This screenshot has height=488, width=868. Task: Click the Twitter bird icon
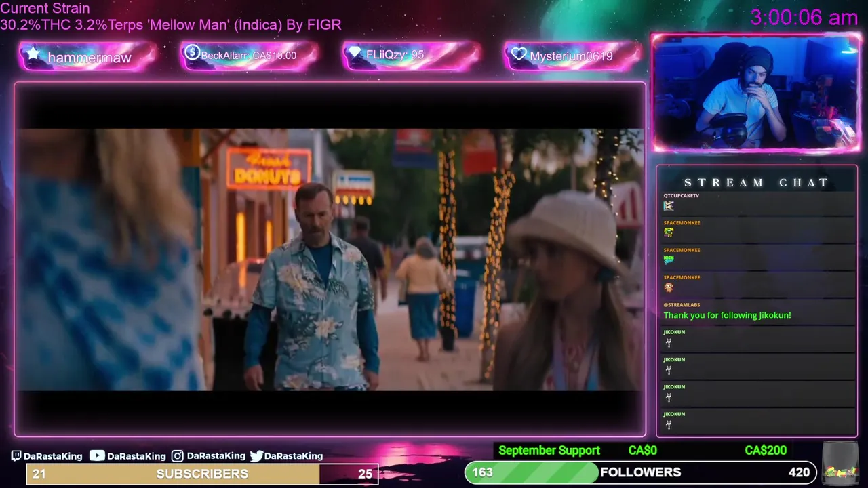point(256,456)
